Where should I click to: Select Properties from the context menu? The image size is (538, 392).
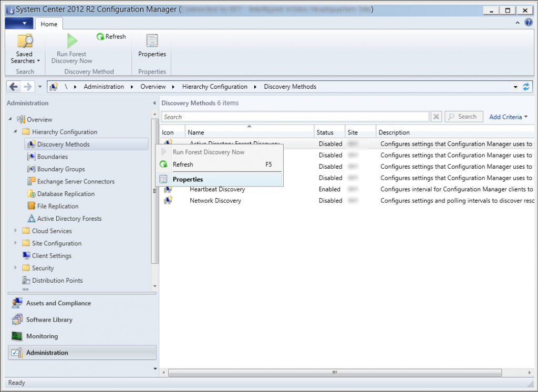click(x=189, y=179)
